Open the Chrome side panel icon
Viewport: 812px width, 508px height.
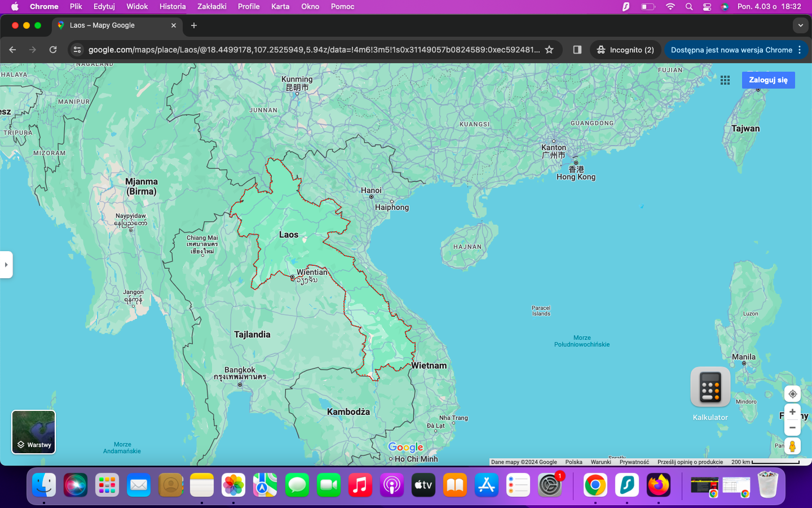point(577,50)
